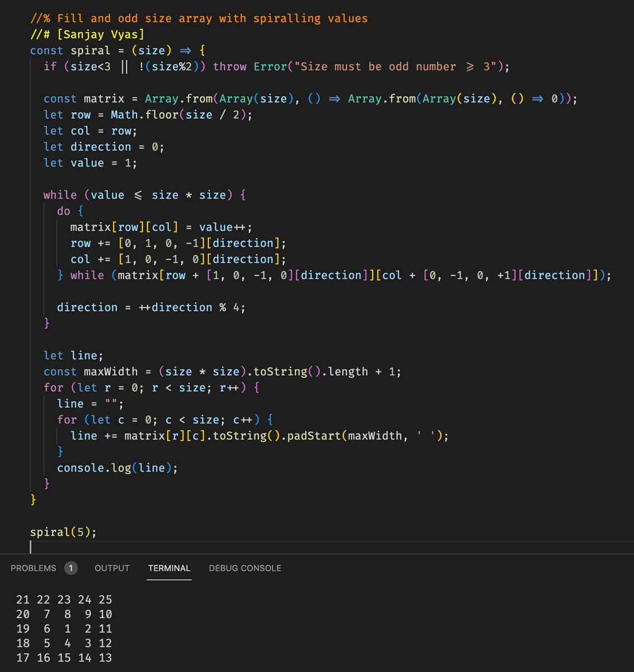Switch to the PROBLEMS tab

[32, 568]
